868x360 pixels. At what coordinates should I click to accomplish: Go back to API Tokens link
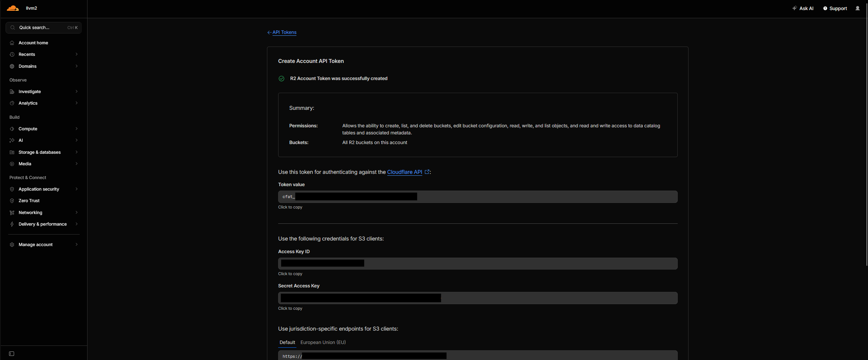pos(284,32)
